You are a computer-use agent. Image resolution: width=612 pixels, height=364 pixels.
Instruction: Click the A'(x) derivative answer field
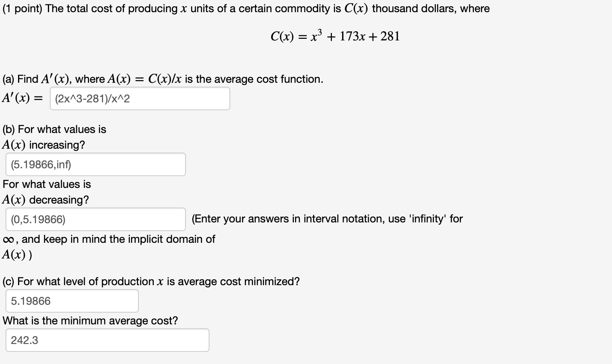coord(139,98)
